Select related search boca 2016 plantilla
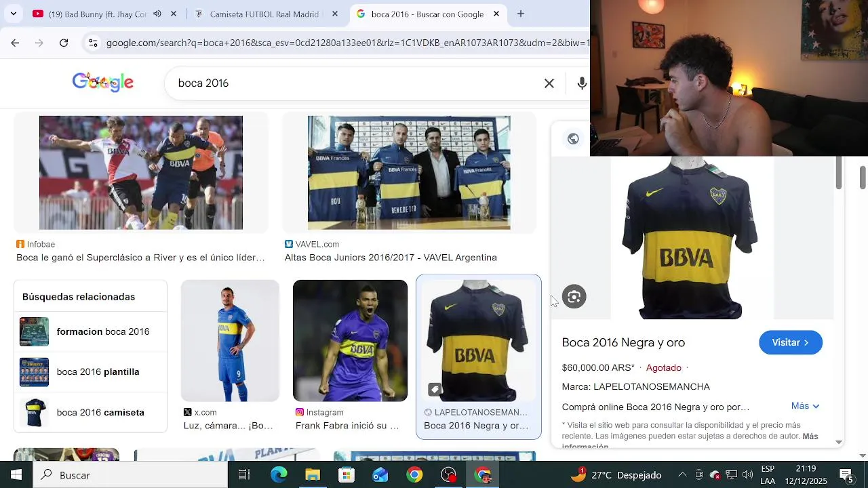Image resolution: width=868 pixels, height=488 pixels. click(x=90, y=371)
